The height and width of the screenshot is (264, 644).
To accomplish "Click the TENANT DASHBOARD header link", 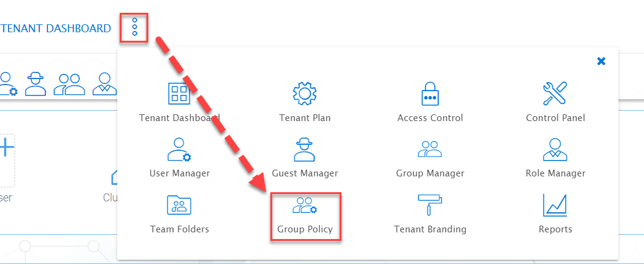I will tap(55, 29).
